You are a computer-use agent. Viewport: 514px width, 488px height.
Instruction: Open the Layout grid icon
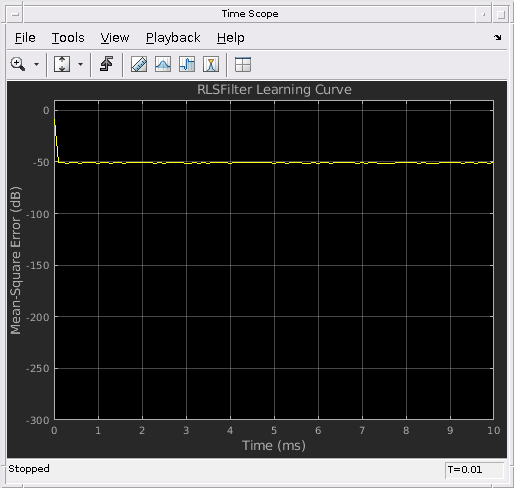pyautogui.click(x=243, y=64)
